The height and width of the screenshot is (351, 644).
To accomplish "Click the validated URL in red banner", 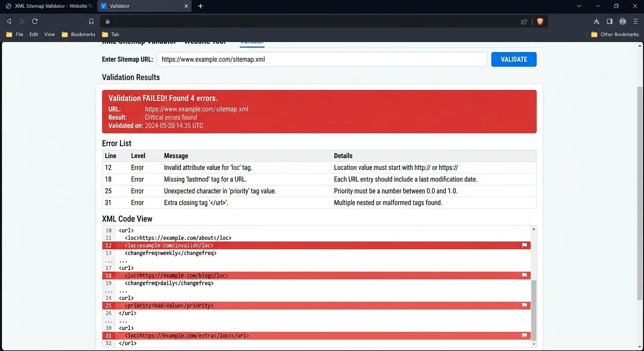I will [x=197, y=109].
